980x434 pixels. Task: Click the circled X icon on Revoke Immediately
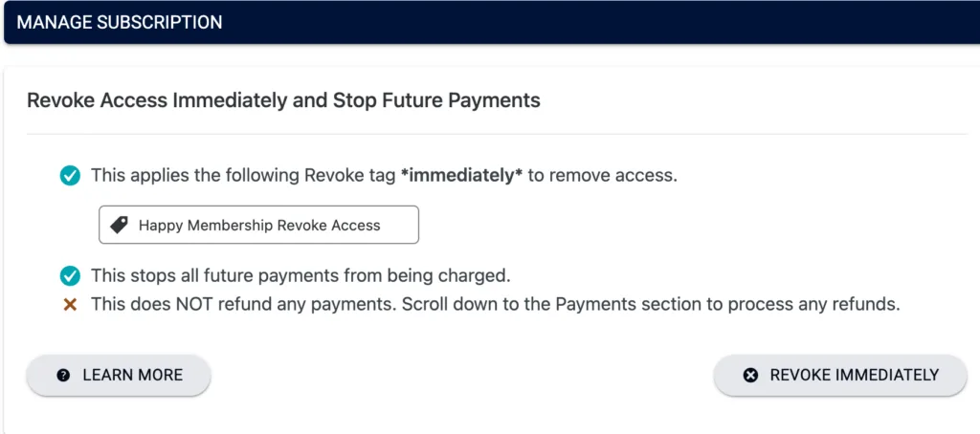[751, 375]
